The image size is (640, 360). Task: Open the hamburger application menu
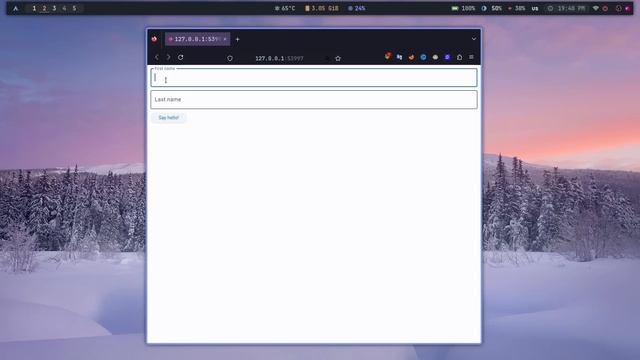(x=471, y=57)
